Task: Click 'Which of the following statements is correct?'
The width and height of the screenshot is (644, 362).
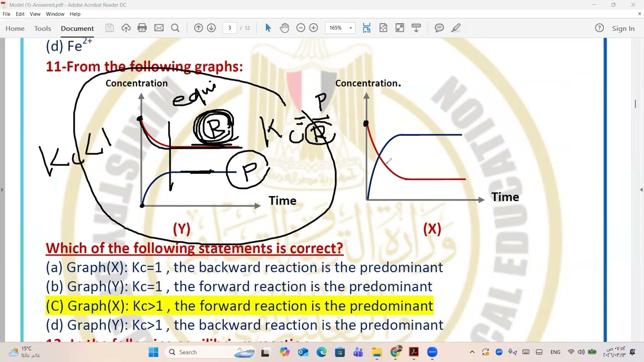Action: (194, 248)
